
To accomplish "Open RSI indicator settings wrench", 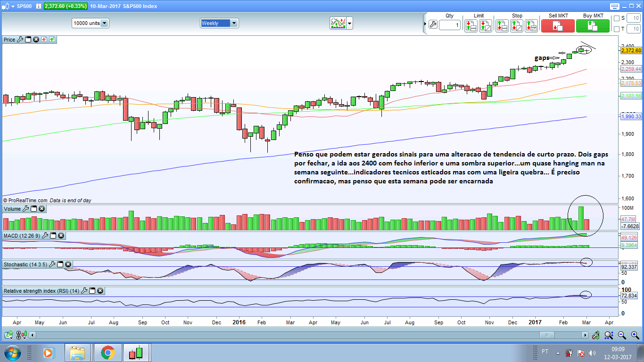I will (84, 291).
